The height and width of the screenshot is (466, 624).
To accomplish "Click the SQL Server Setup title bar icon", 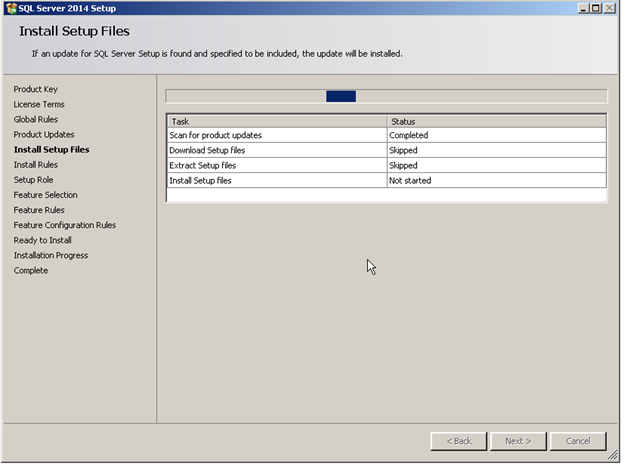I will [x=12, y=8].
